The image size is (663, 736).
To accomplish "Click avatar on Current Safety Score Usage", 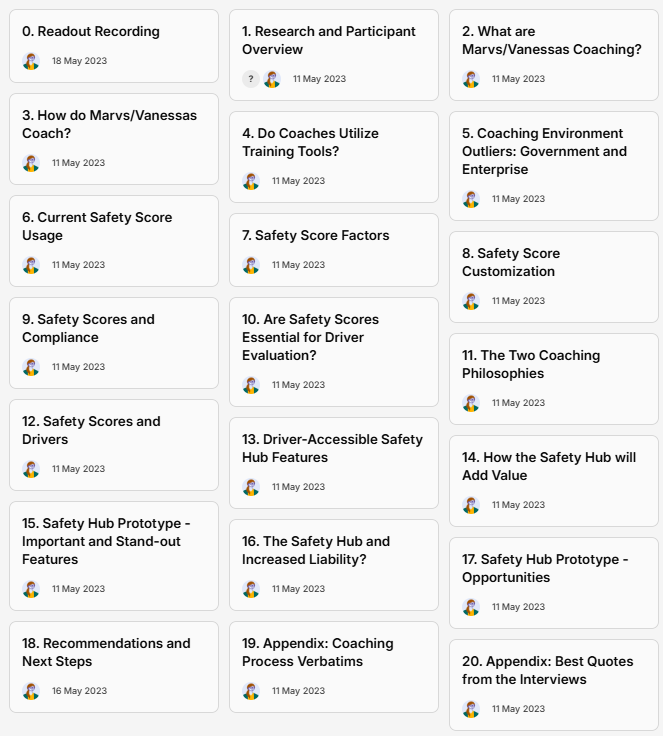I will click(31, 265).
